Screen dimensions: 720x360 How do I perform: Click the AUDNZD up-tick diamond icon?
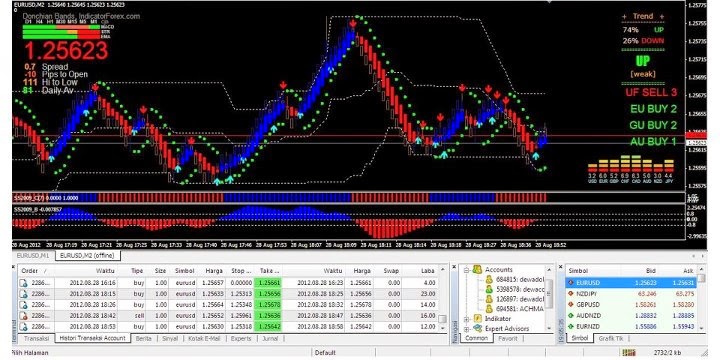(571, 315)
